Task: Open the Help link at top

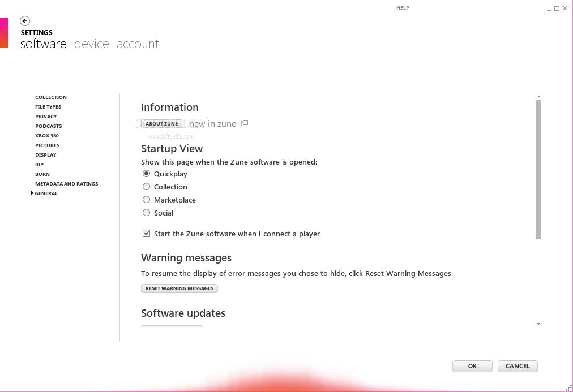Action: tap(403, 8)
